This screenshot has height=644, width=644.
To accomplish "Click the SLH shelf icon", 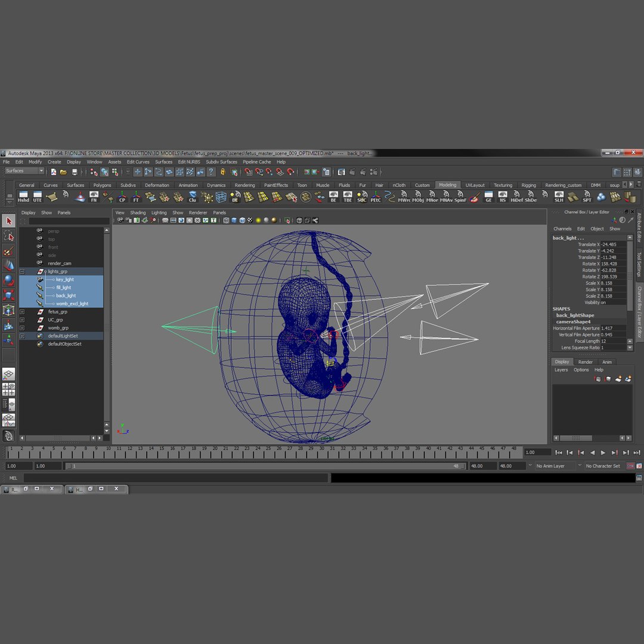I will click(559, 197).
